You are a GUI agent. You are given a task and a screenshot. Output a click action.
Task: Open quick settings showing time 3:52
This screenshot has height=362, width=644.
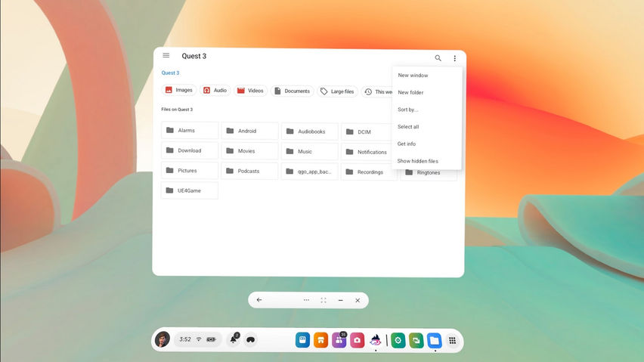click(x=198, y=339)
